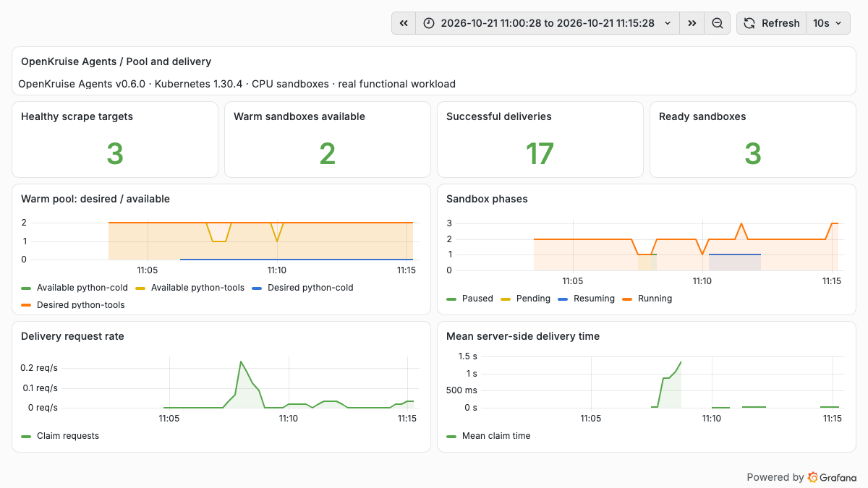
Task: Shift time range backward with double-left arrows
Action: click(404, 23)
